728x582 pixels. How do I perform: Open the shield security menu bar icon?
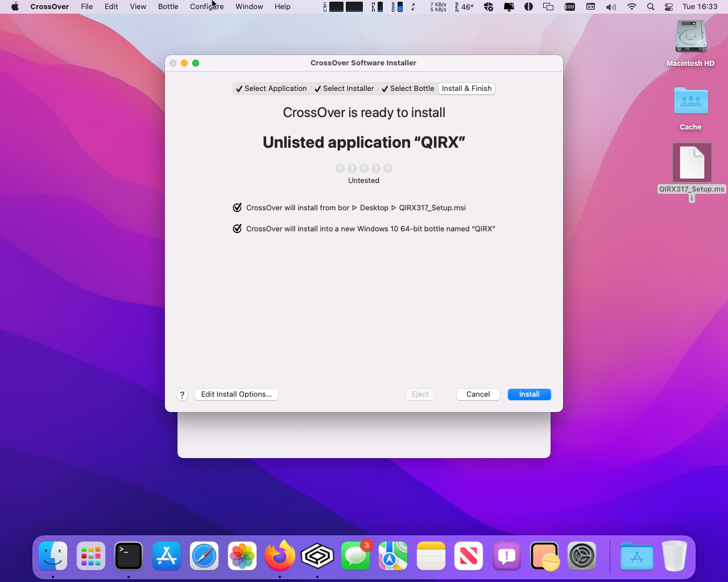coord(489,7)
